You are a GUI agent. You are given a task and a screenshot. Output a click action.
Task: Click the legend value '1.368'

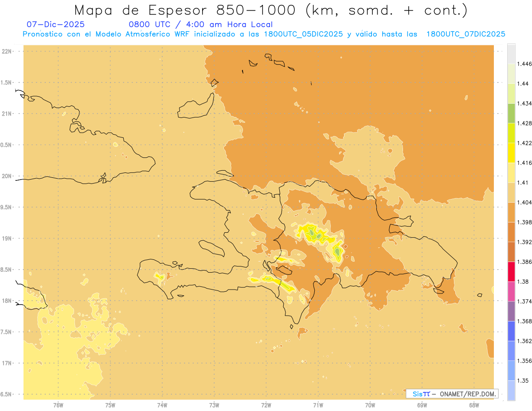click(x=525, y=321)
